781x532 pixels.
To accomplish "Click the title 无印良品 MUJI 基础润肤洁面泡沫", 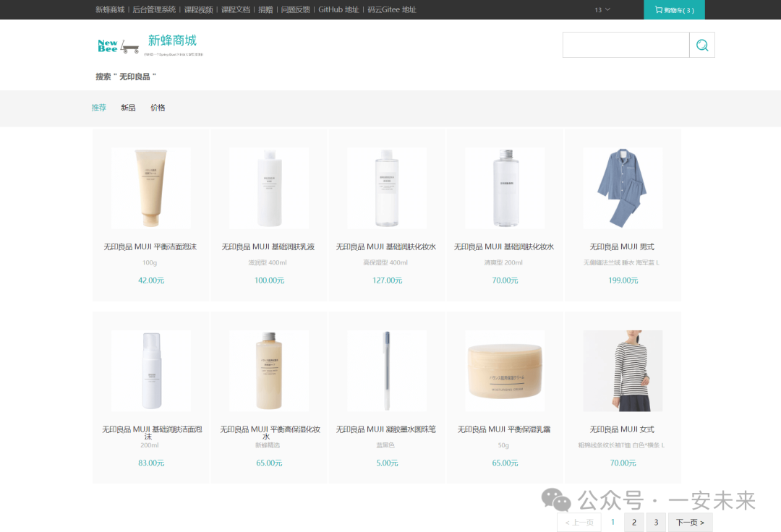I will [151, 432].
